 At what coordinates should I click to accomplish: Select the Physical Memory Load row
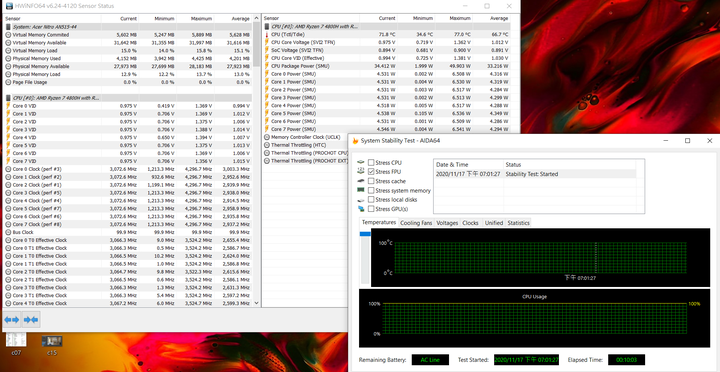128,74
